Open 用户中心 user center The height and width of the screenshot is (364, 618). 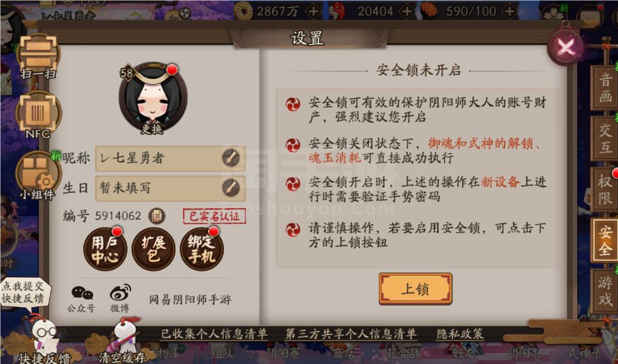(x=105, y=249)
